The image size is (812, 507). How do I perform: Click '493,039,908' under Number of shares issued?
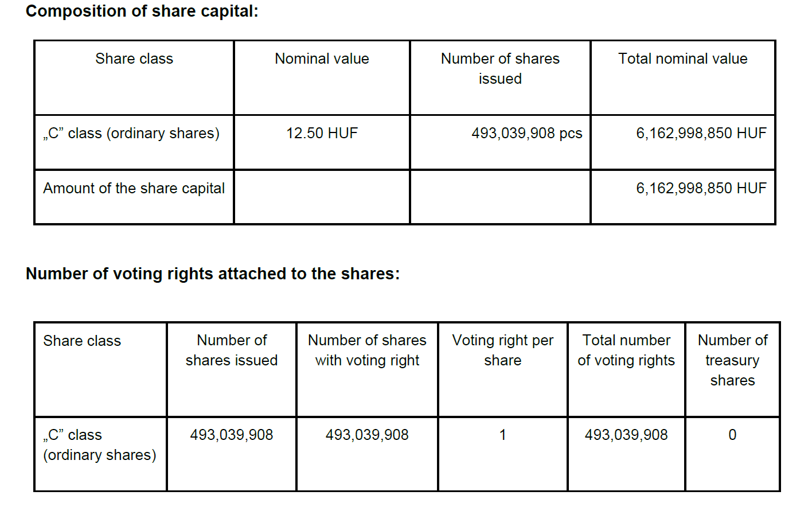232,435
